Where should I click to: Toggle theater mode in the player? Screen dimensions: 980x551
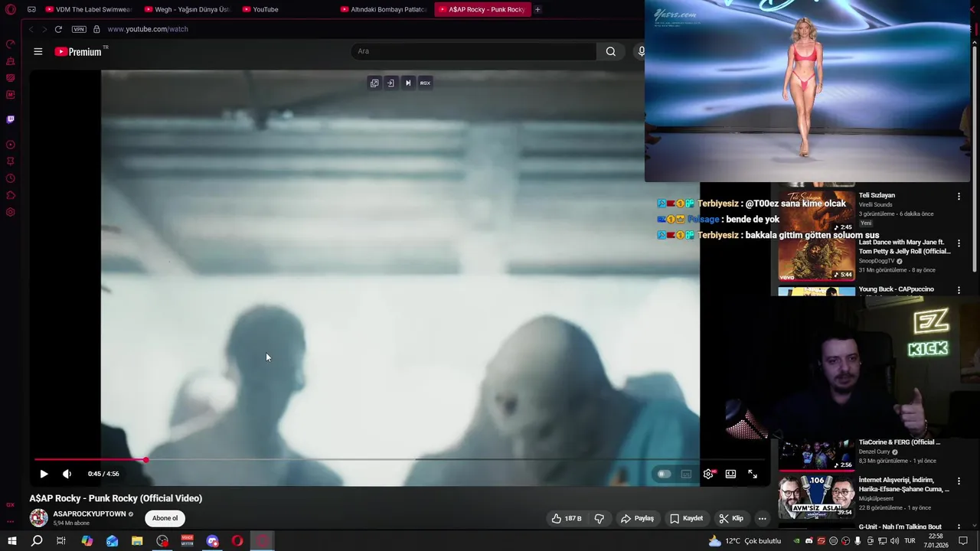(730, 474)
